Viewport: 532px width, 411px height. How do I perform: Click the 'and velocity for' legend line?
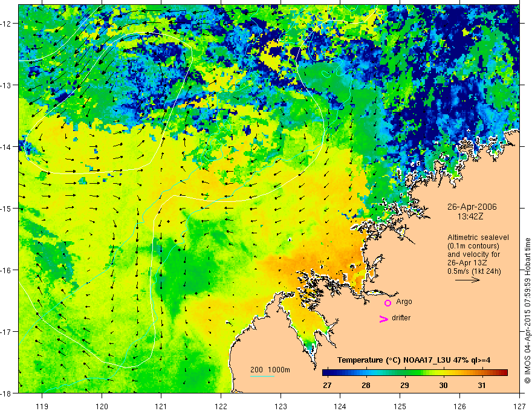473,254
